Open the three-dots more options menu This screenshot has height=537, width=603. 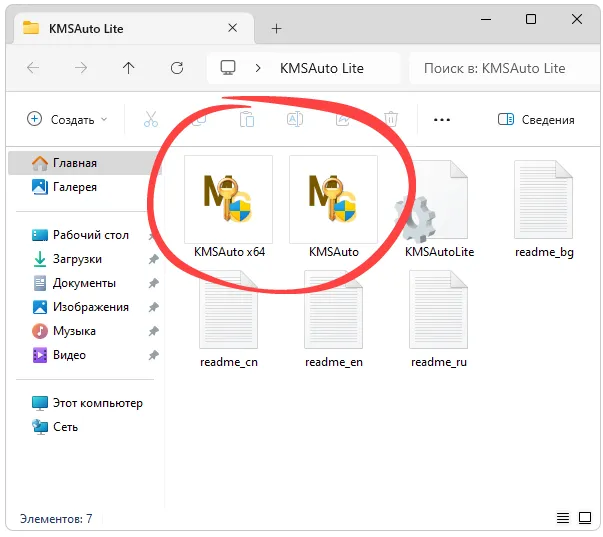441,120
